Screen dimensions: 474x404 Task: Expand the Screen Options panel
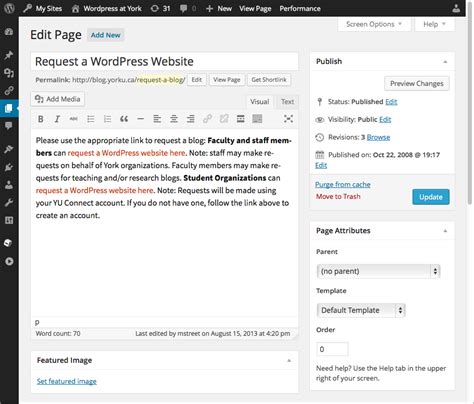(374, 24)
